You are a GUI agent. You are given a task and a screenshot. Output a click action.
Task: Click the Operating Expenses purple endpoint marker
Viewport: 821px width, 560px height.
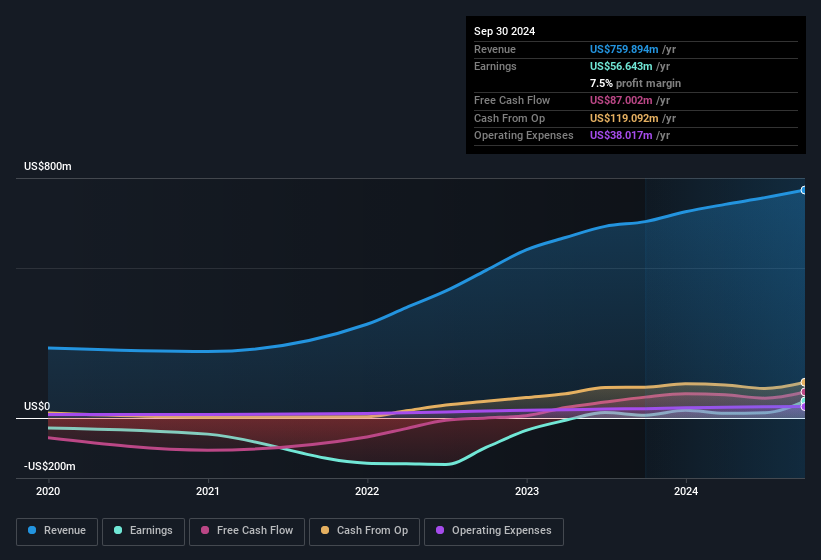click(804, 407)
